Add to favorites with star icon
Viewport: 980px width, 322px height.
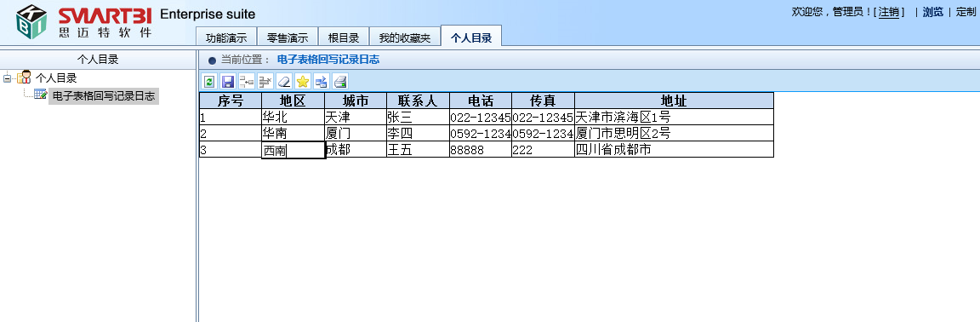click(303, 82)
